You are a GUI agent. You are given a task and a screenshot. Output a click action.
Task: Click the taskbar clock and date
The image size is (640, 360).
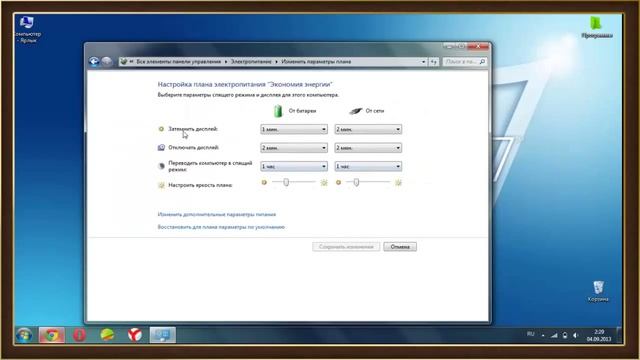tap(599, 336)
